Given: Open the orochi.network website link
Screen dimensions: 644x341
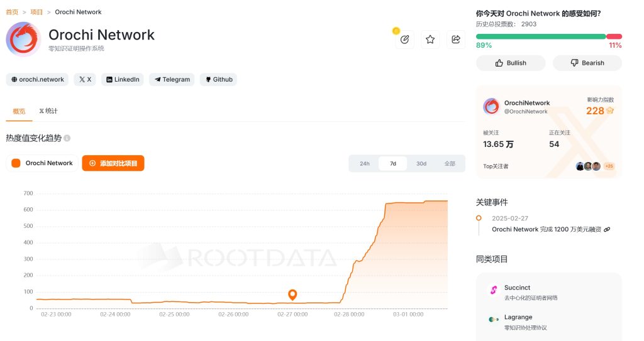Looking at the screenshot, I should tap(37, 79).
